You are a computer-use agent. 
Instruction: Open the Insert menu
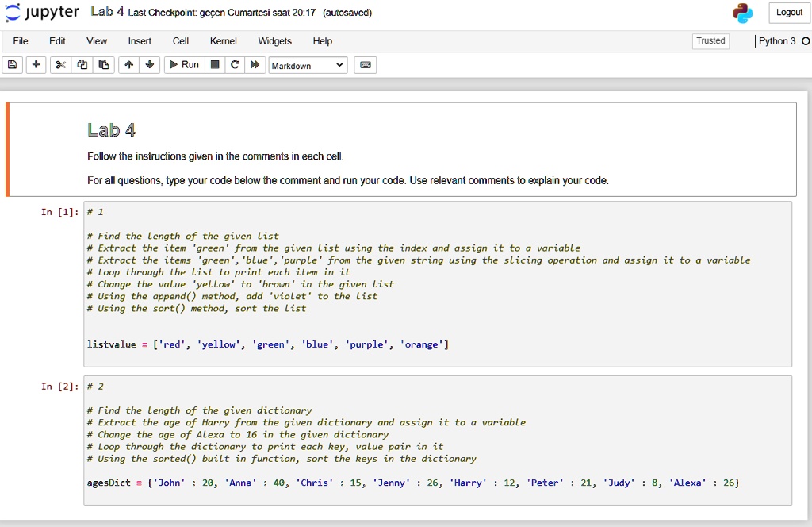tap(140, 41)
